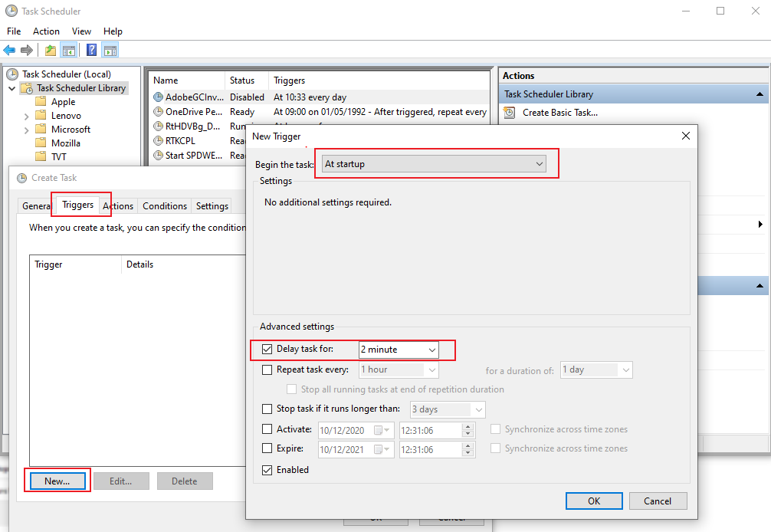Expand the Lenovo folder in tree
This screenshot has height=532, width=771.
pyautogui.click(x=27, y=116)
